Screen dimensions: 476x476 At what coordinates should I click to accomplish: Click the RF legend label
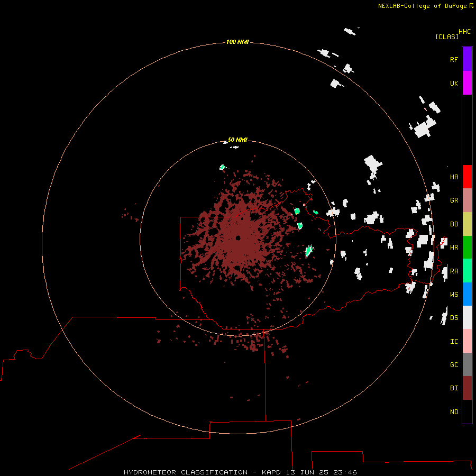(454, 59)
